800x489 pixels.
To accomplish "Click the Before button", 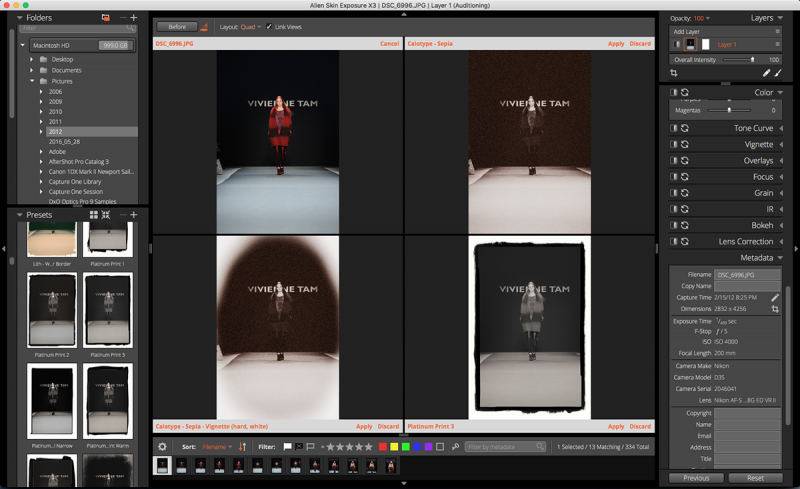I will [177, 27].
